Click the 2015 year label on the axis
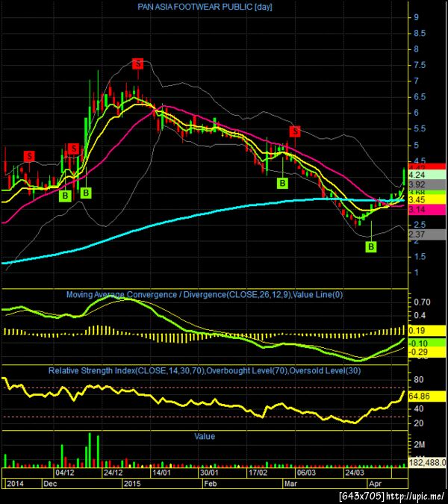 click(x=132, y=483)
